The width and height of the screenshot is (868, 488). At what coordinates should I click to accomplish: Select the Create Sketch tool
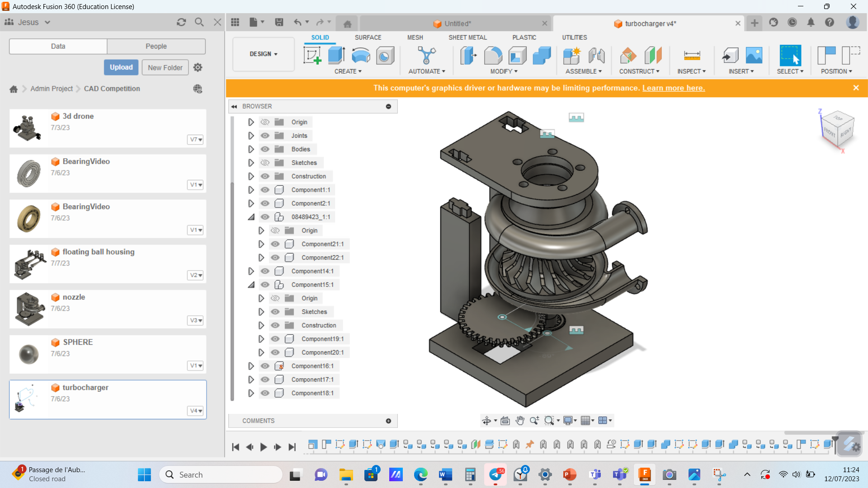[x=312, y=56]
